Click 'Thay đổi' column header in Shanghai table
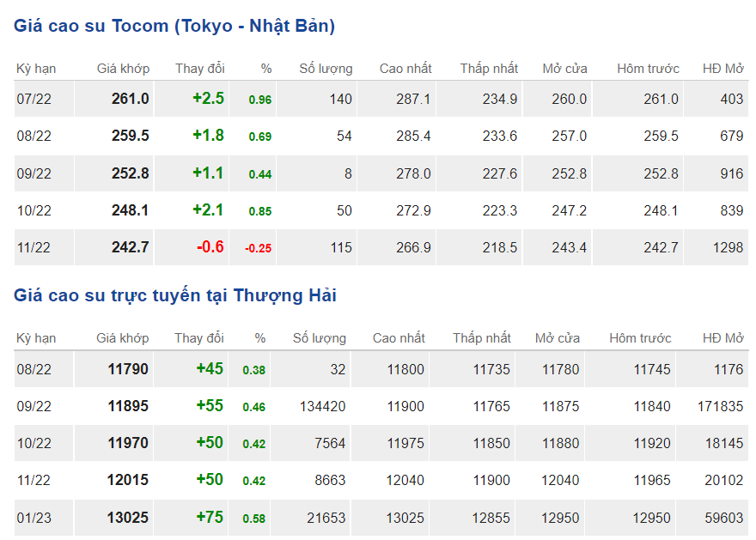This screenshot has height=540, width=756. [x=199, y=338]
